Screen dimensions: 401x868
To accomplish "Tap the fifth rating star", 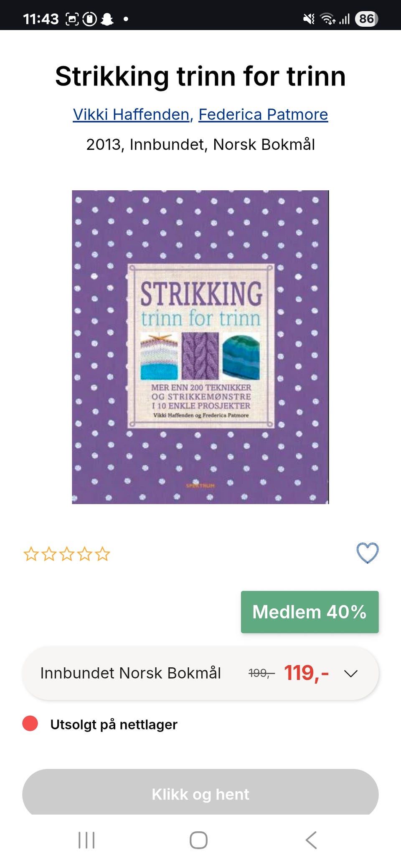I will (x=102, y=554).
